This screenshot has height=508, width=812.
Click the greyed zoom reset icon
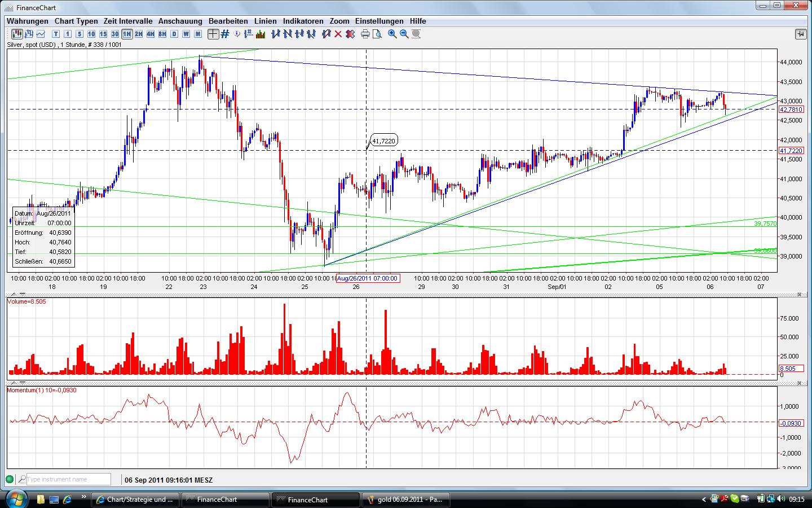pos(416,34)
